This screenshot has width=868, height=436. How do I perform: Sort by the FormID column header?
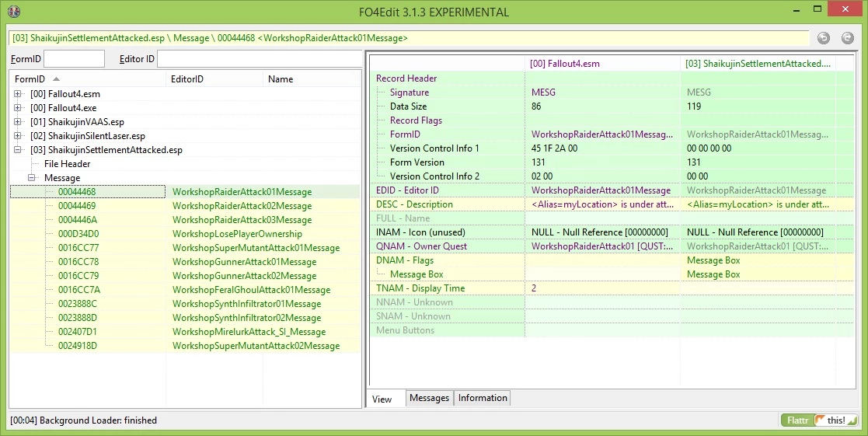(x=88, y=79)
